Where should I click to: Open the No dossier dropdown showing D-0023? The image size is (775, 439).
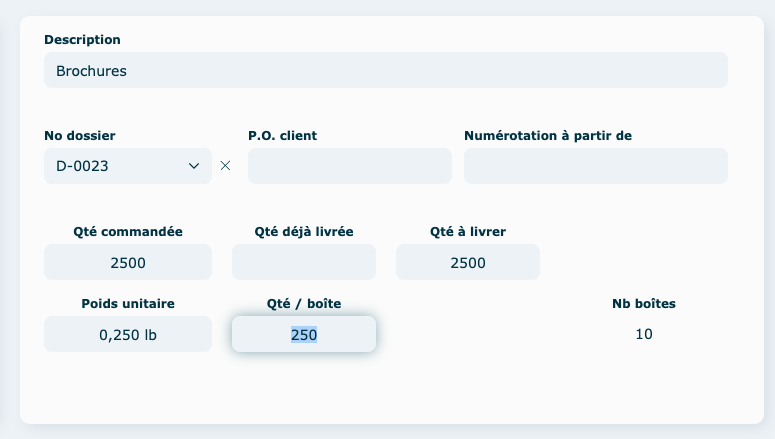click(128, 166)
